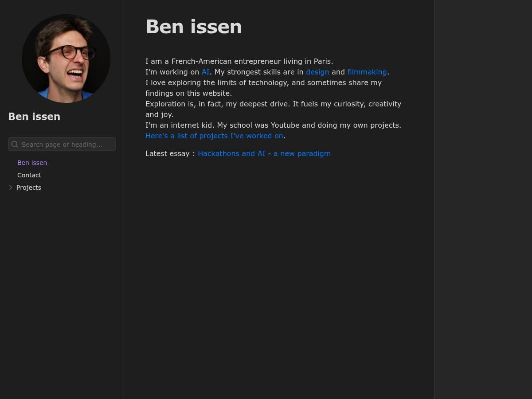Read the Hackathons and AI essay link

click(x=264, y=153)
